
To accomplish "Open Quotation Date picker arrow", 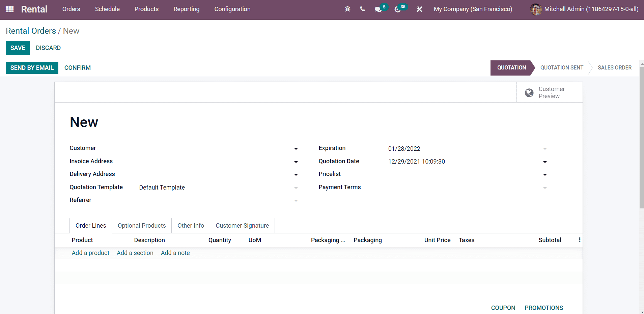I will click(x=545, y=162).
